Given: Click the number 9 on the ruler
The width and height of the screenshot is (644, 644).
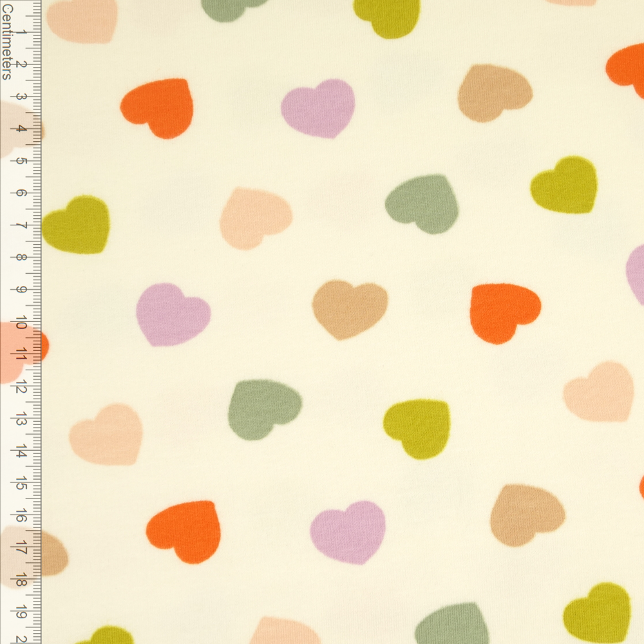Looking at the screenshot, I should (x=21, y=290).
